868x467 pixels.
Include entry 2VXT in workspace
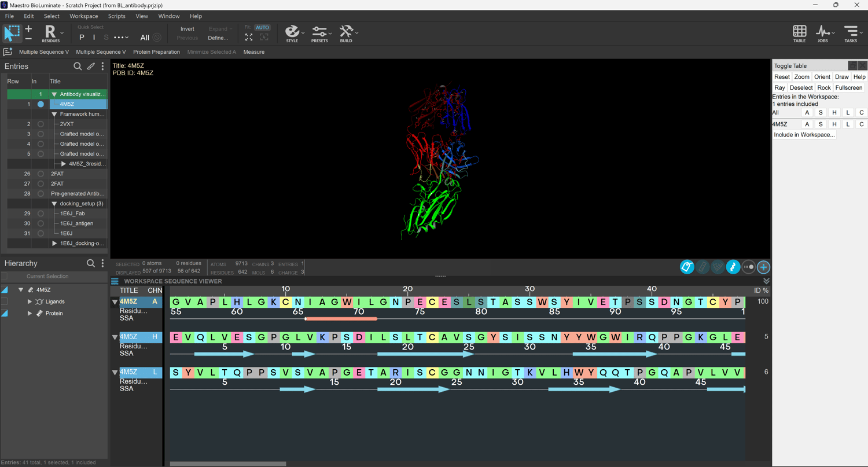[41, 124]
